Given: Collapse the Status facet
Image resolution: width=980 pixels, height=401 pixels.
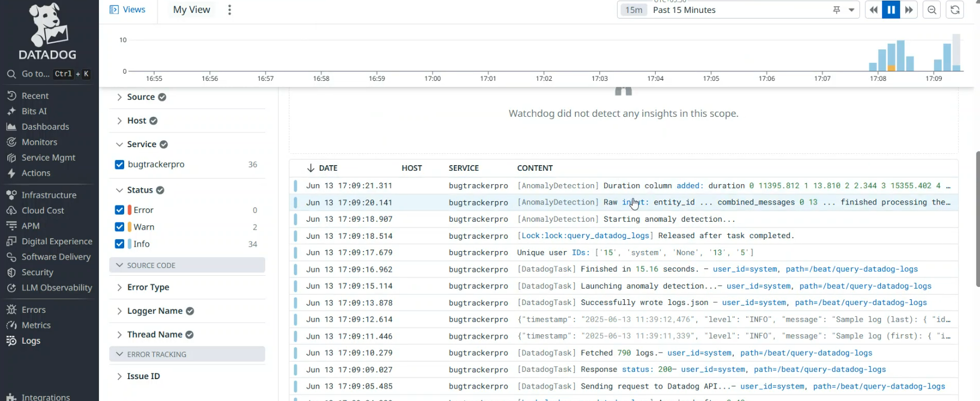Looking at the screenshot, I should (119, 190).
